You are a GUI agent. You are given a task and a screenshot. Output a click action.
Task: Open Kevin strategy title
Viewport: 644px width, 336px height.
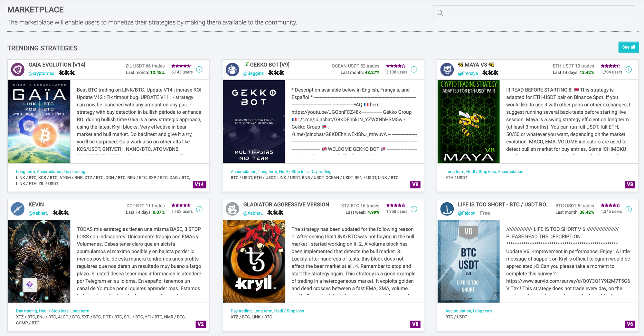click(36, 205)
